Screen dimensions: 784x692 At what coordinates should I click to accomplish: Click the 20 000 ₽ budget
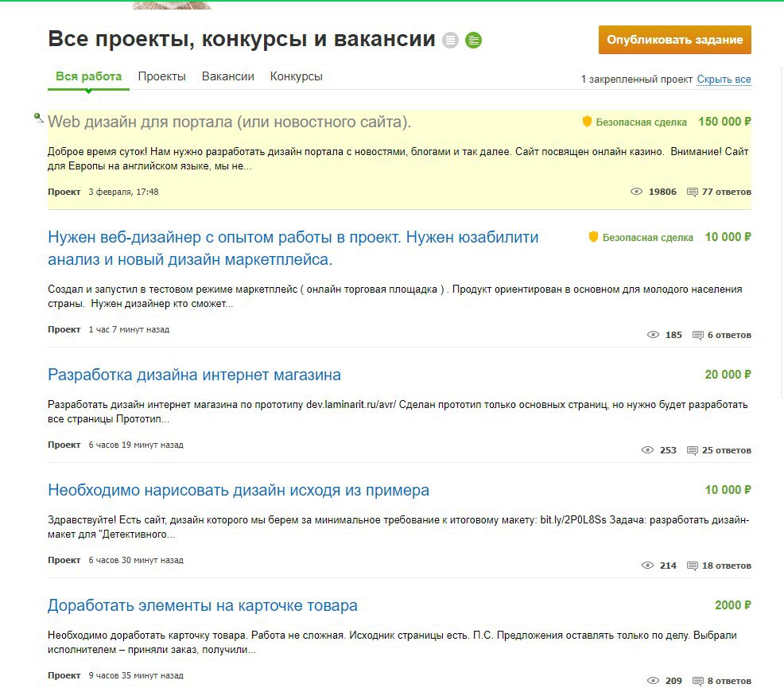point(728,374)
